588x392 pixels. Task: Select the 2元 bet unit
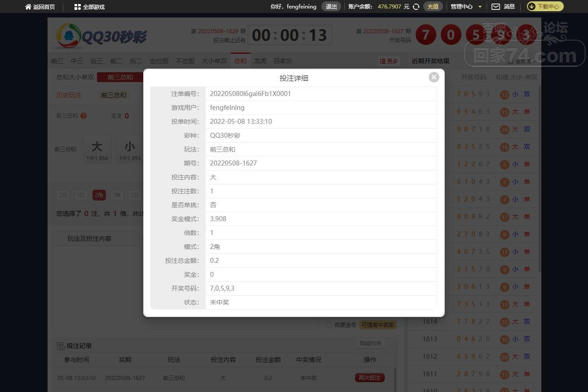(x=63, y=195)
